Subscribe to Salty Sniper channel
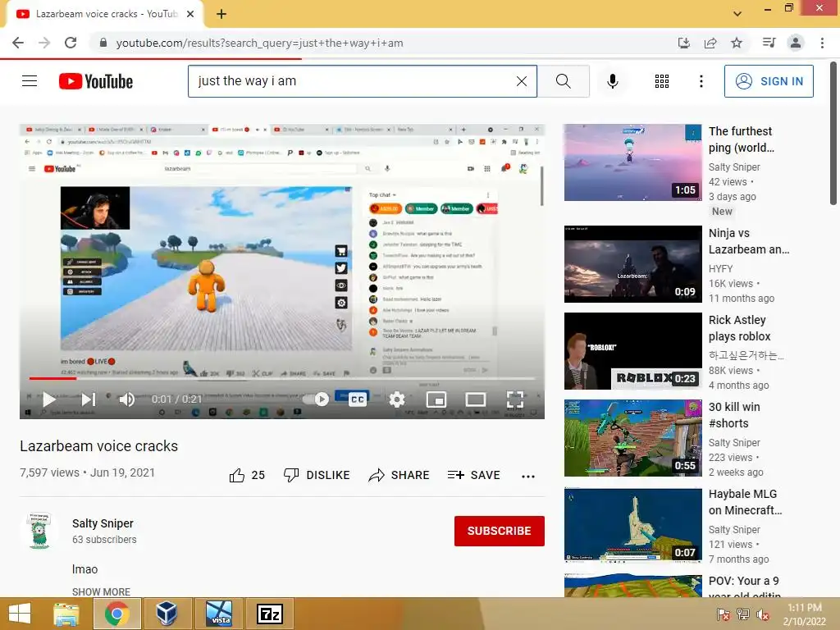 (x=500, y=531)
